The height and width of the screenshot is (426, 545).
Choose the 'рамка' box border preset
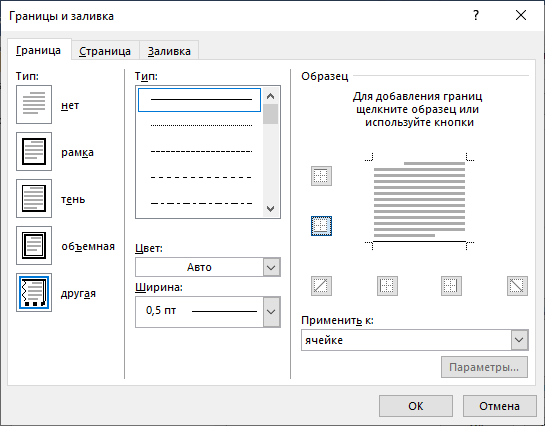[34, 151]
